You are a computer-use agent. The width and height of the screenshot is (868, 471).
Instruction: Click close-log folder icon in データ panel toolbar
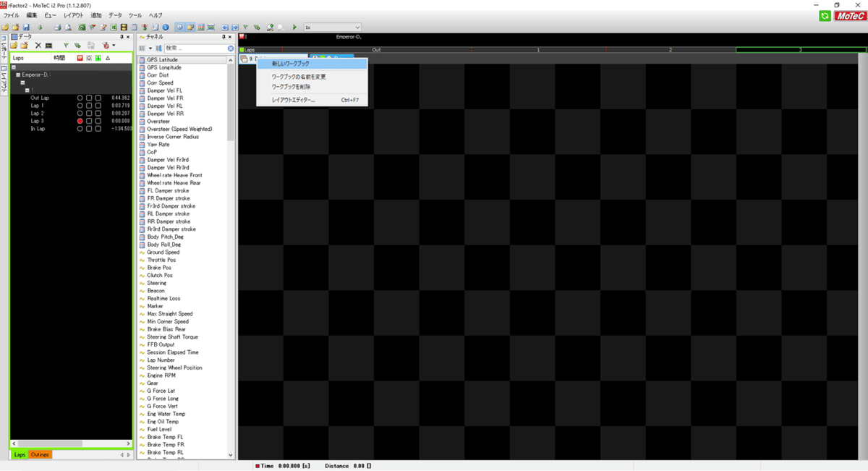pos(24,45)
